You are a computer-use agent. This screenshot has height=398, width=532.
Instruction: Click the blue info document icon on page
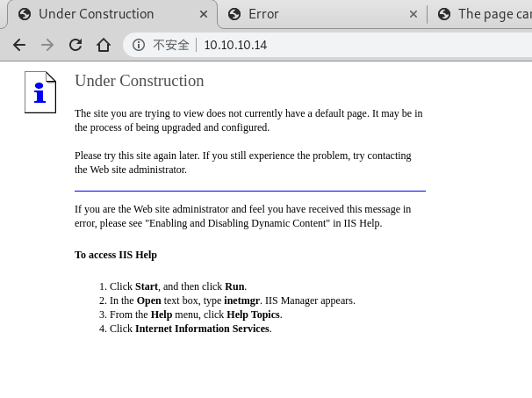(x=40, y=92)
